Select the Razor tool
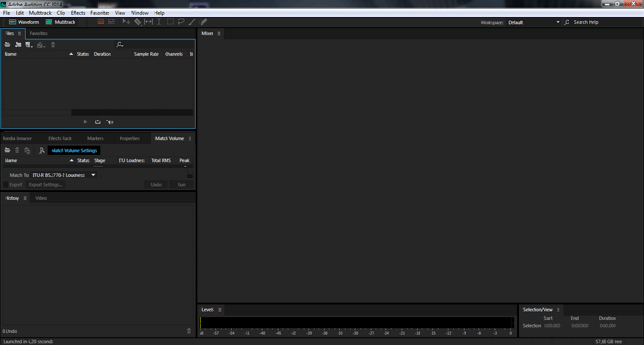 click(138, 22)
